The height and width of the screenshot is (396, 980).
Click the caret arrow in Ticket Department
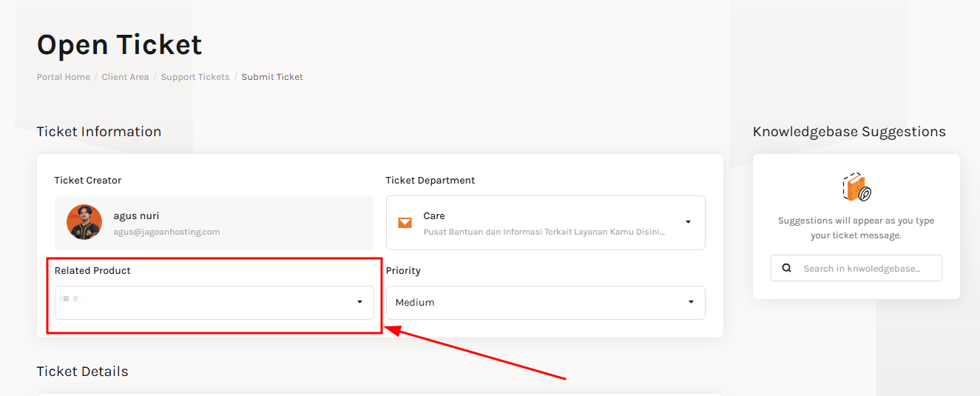coord(688,222)
